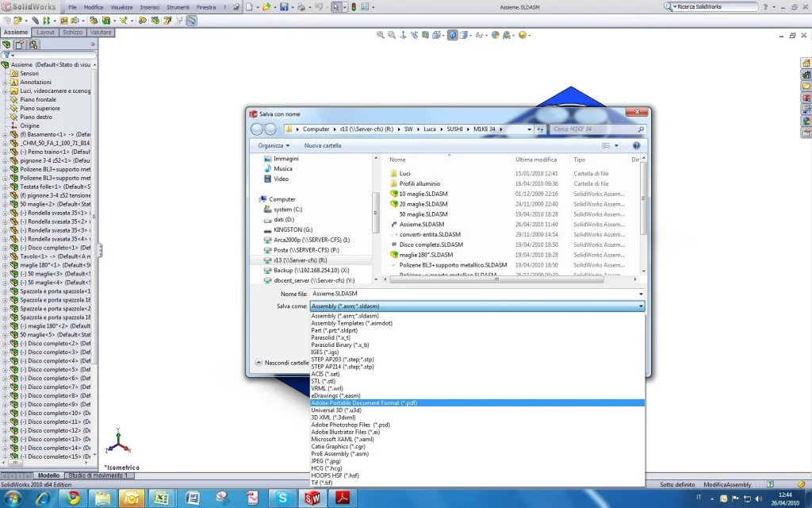Screen dimensions: 812x508
Task: Click the Print icon in the top toolbar
Action: click(x=301, y=7)
